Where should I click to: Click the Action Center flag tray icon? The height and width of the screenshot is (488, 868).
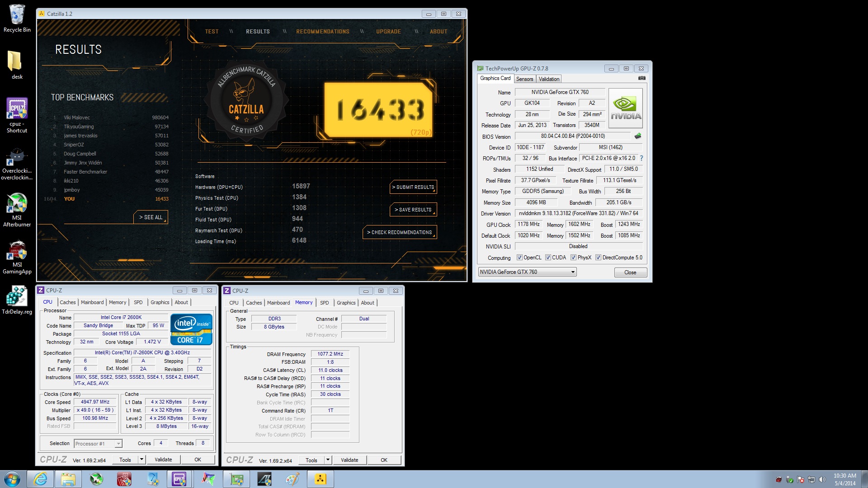[801, 479]
